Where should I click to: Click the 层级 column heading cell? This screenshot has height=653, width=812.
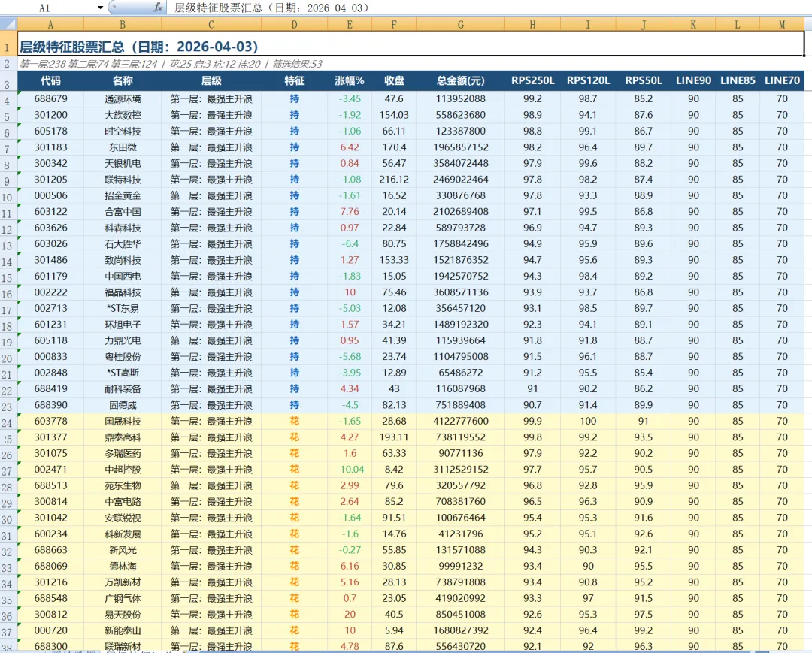[x=211, y=80]
